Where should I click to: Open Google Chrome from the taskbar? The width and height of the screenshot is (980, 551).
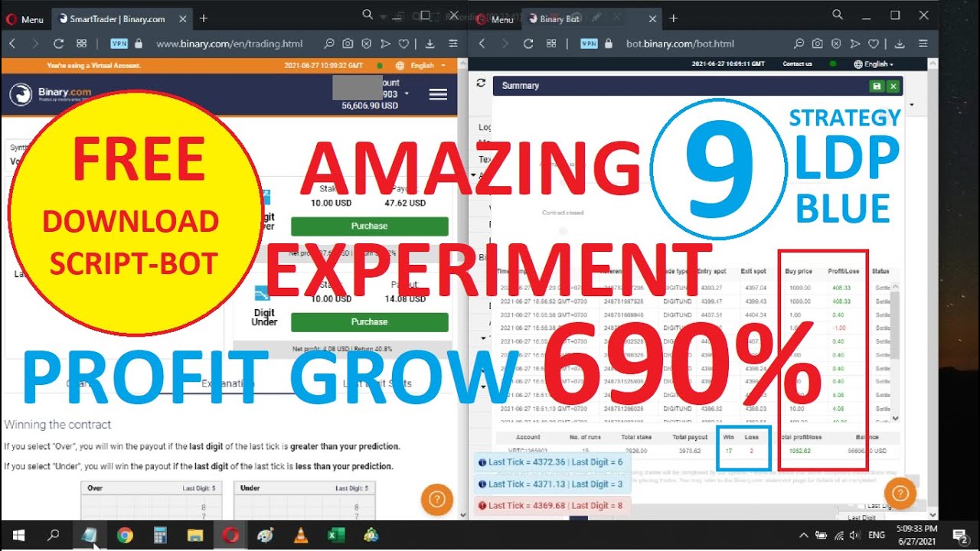125,536
